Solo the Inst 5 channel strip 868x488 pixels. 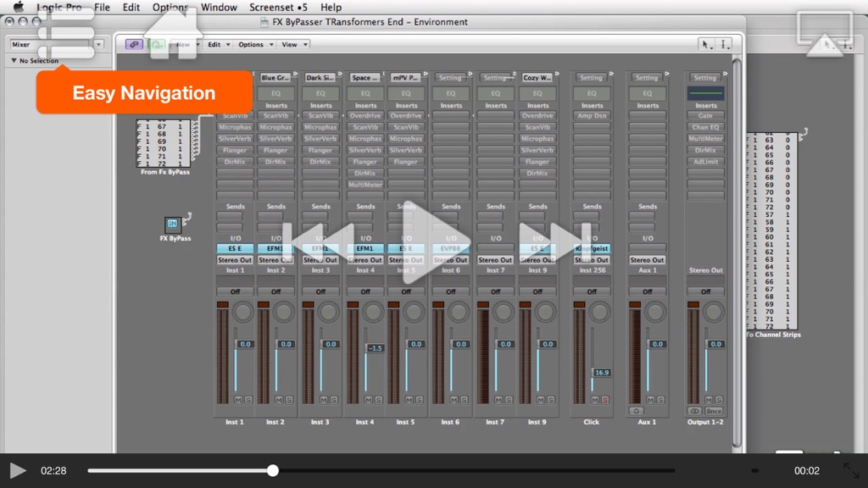419,400
